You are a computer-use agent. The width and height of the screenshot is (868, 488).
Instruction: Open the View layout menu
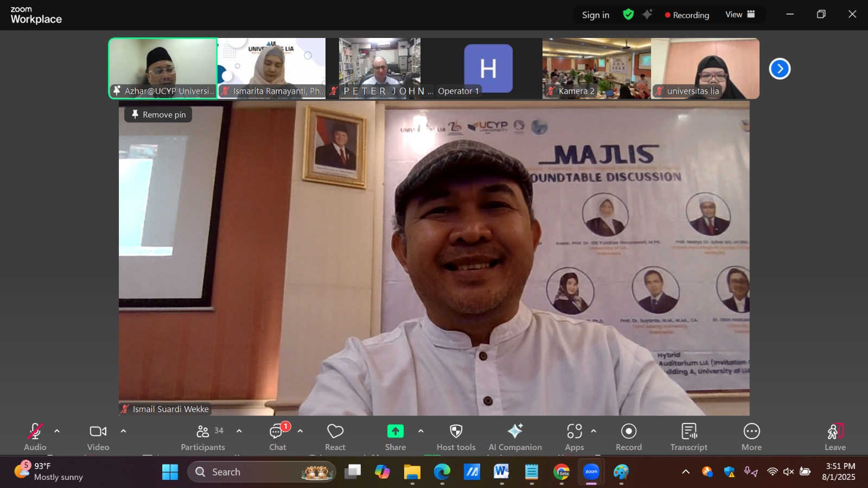click(740, 15)
